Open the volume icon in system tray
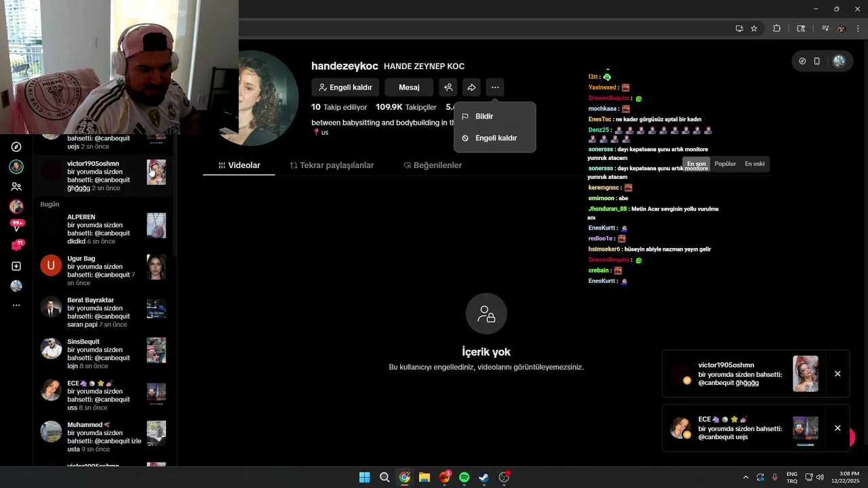 tap(820, 477)
